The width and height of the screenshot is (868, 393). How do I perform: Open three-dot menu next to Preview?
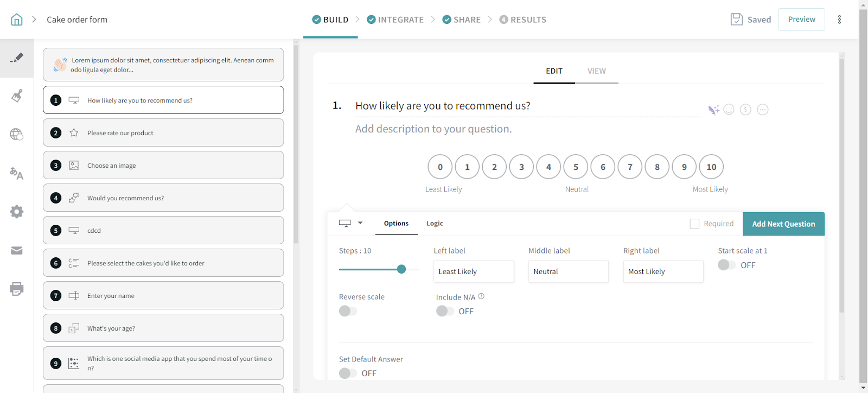[x=839, y=20]
